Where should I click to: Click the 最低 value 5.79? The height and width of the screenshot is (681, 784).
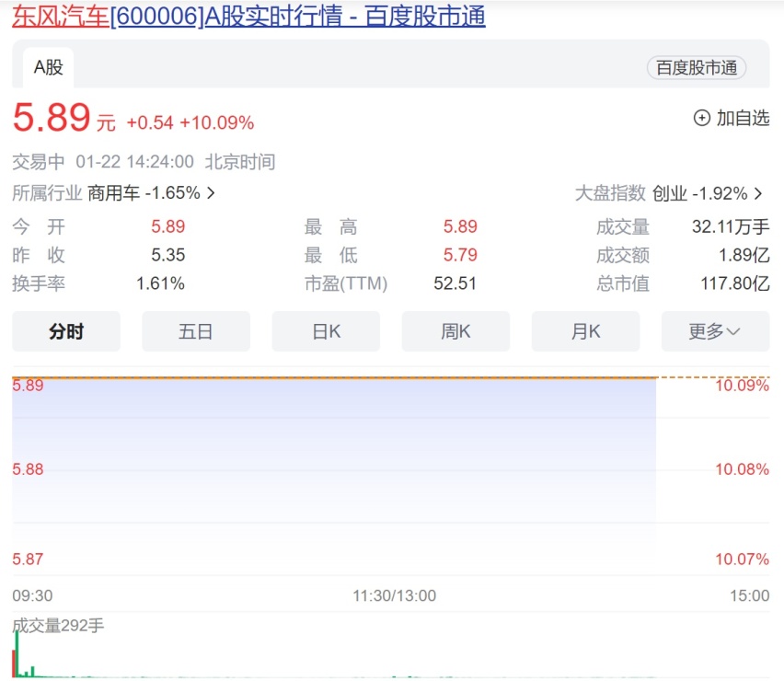460,255
